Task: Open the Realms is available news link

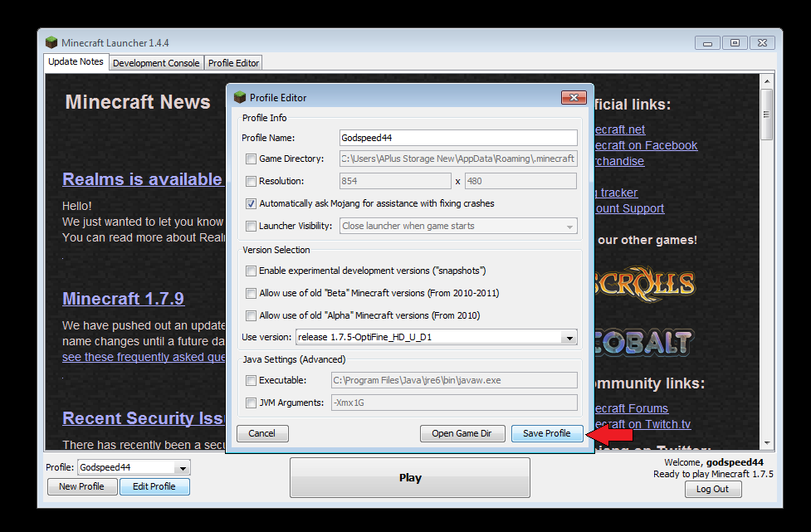Action: tap(144, 179)
